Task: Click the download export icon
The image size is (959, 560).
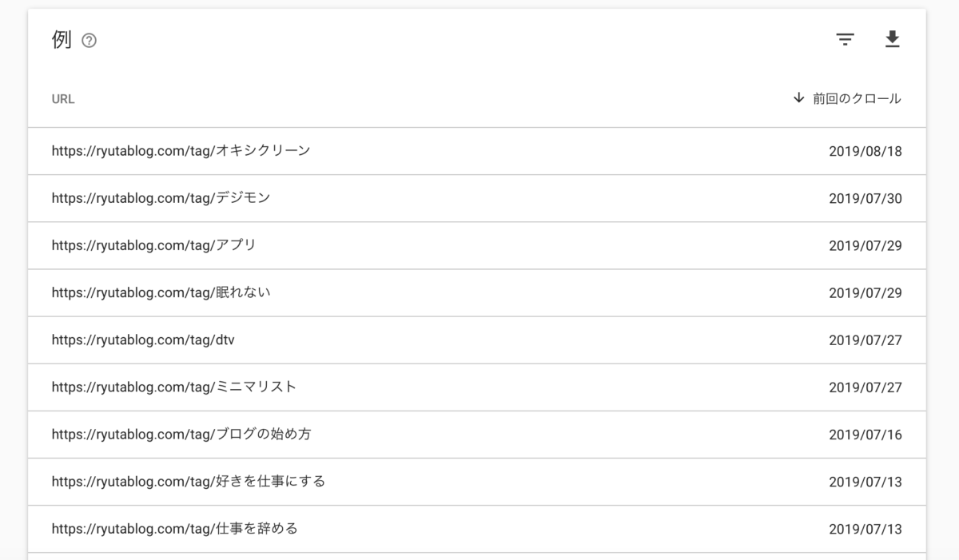Action: pos(893,39)
